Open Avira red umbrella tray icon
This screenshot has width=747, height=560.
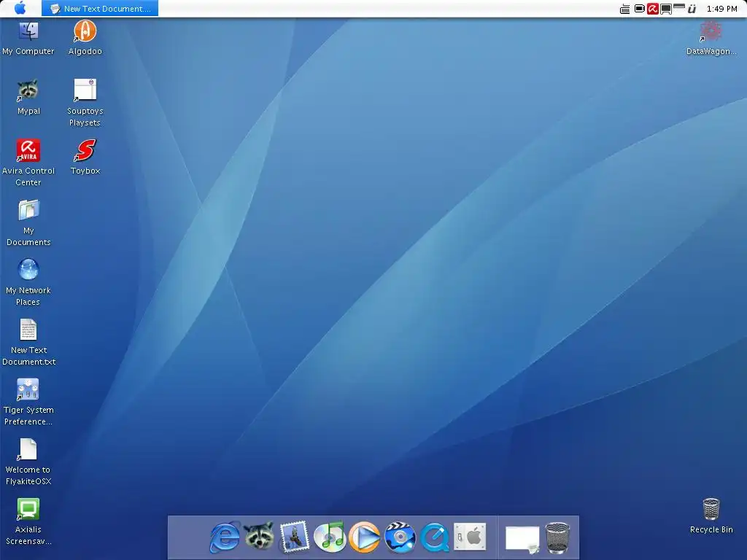653,9
